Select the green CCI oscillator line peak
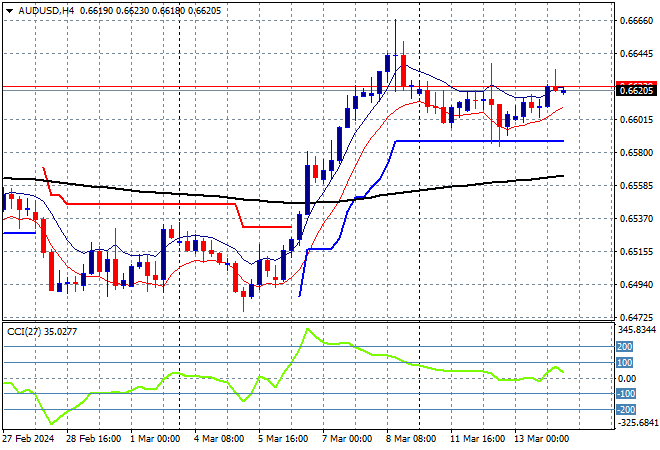 pyautogui.click(x=306, y=329)
